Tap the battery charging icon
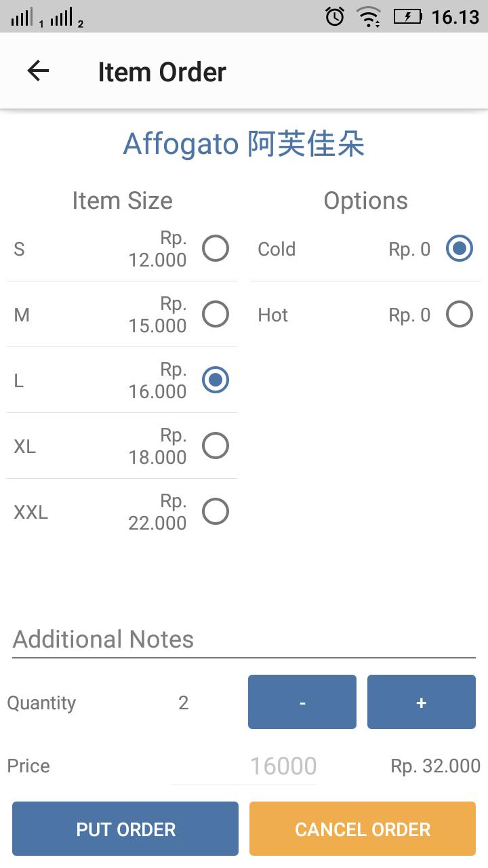 [x=408, y=16]
